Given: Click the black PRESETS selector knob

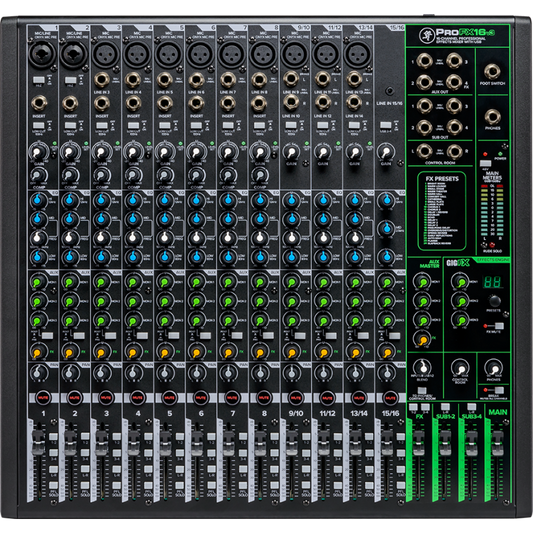Looking at the screenshot, I should coord(494,301).
